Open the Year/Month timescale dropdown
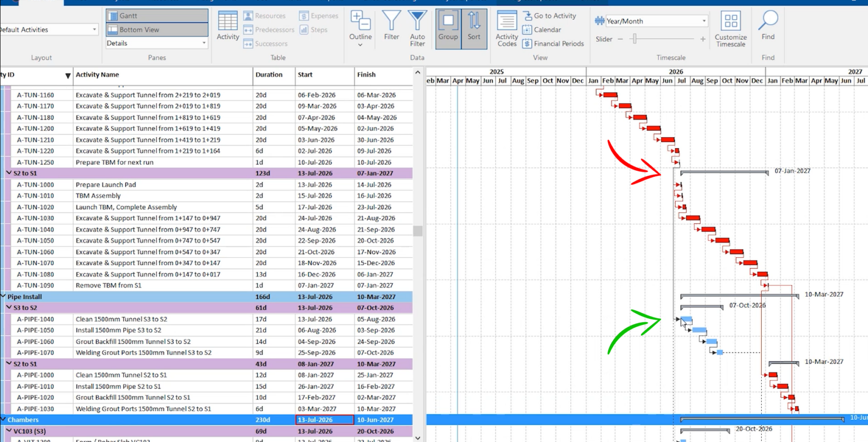 pyautogui.click(x=704, y=20)
